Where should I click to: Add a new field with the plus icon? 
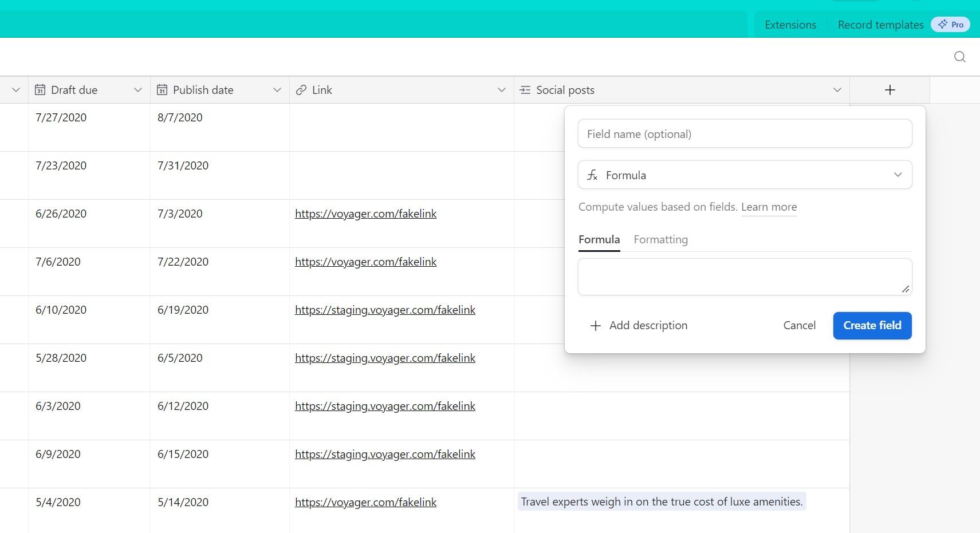pyautogui.click(x=890, y=90)
